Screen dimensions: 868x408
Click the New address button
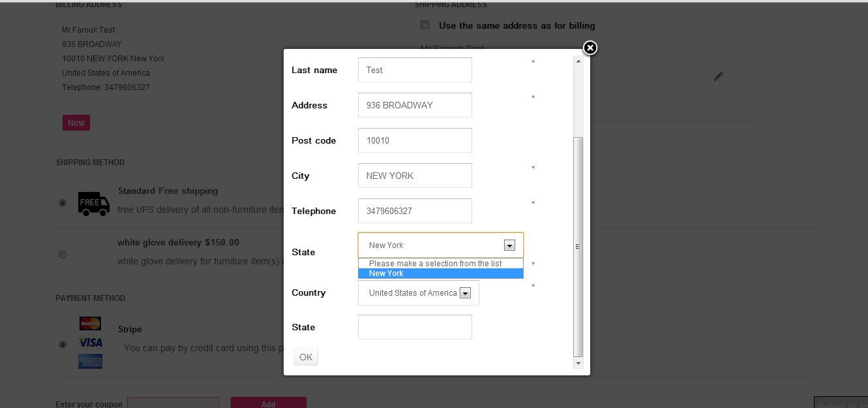(x=76, y=123)
